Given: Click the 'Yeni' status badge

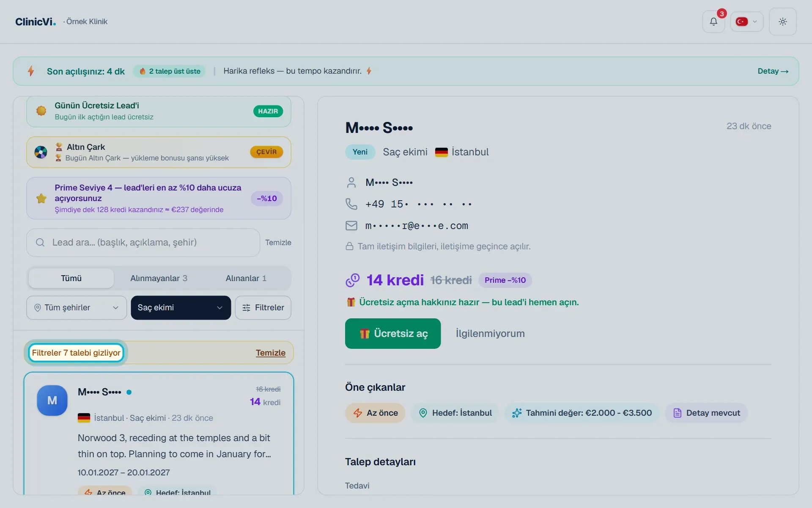Looking at the screenshot, I should coord(360,152).
